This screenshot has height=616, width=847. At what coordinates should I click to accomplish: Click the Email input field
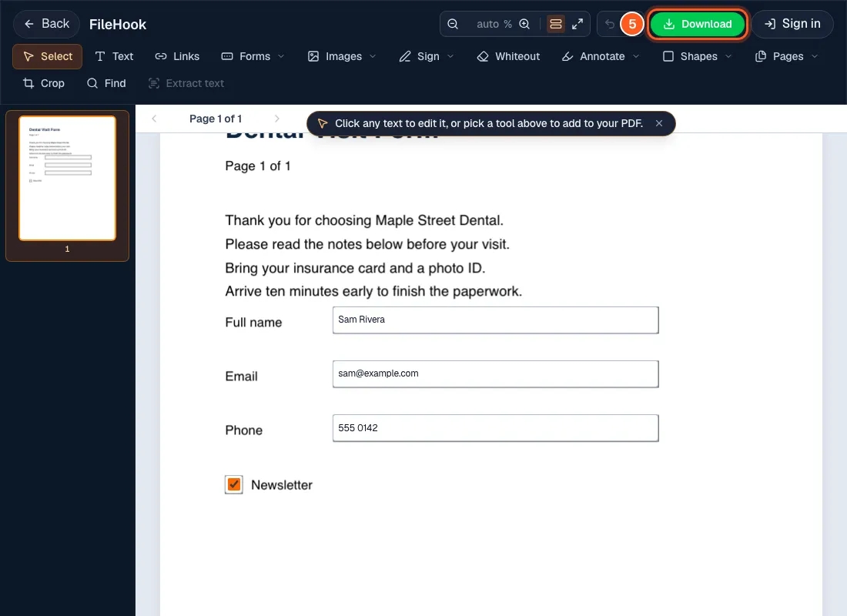[x=495, y=374]
